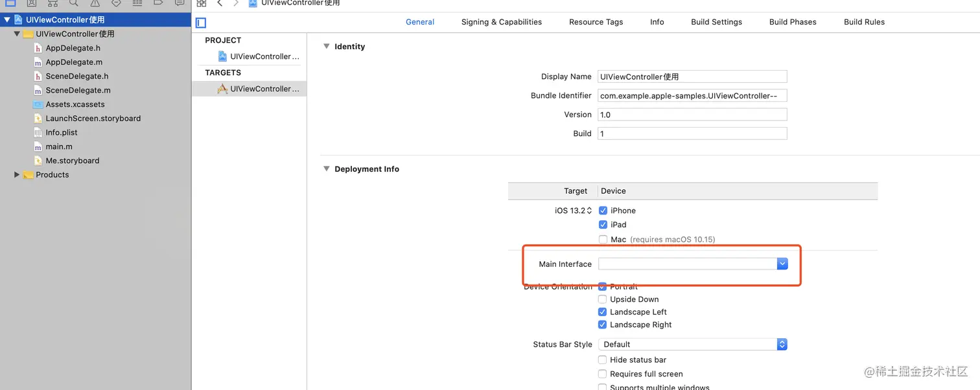Open the Assets.xcassets catalog icon

(38, 104)
